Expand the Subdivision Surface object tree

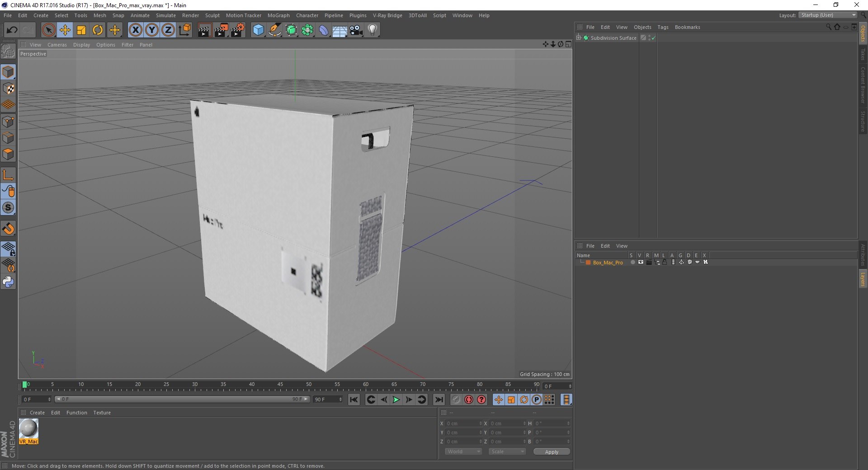point(579,38)
